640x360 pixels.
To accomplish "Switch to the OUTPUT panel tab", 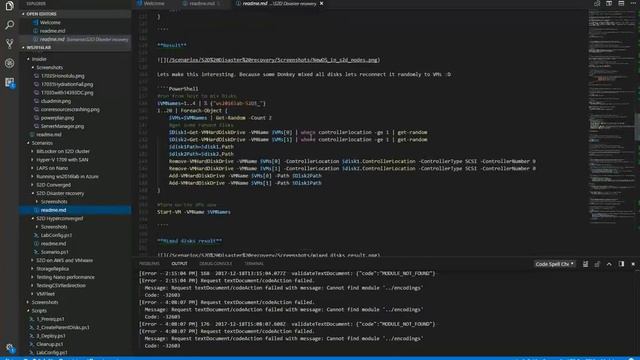I will (180, 264).
